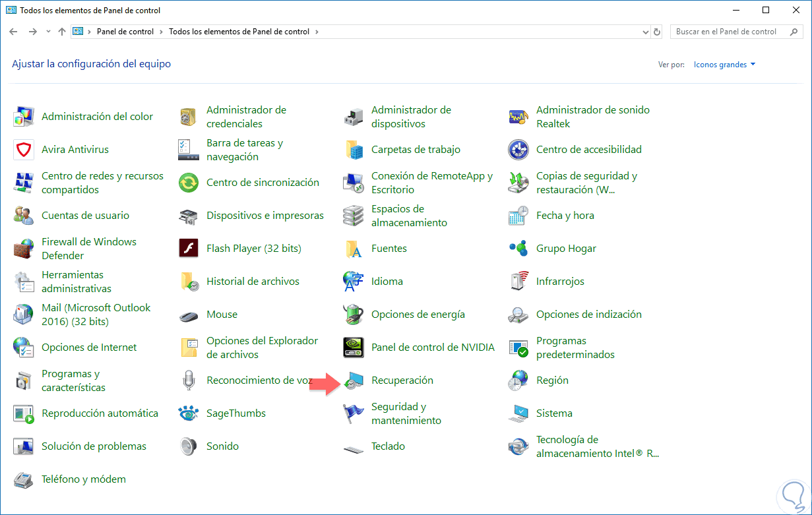Click the Panel de control de NVIDIA icon
The height and width of the screenshot is (515, 812).
(354, 348)
